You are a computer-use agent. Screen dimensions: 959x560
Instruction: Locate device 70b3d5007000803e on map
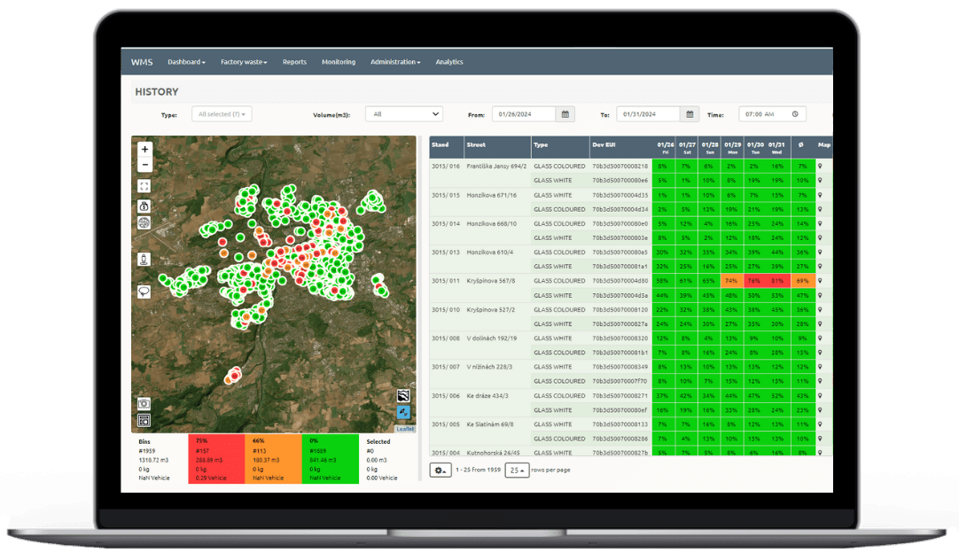(820, 237)
